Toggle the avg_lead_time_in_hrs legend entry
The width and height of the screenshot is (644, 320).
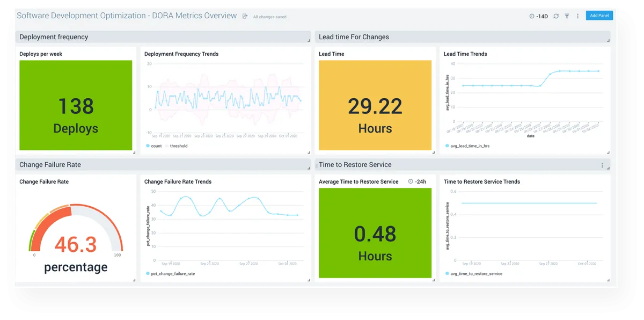point(467,146)
